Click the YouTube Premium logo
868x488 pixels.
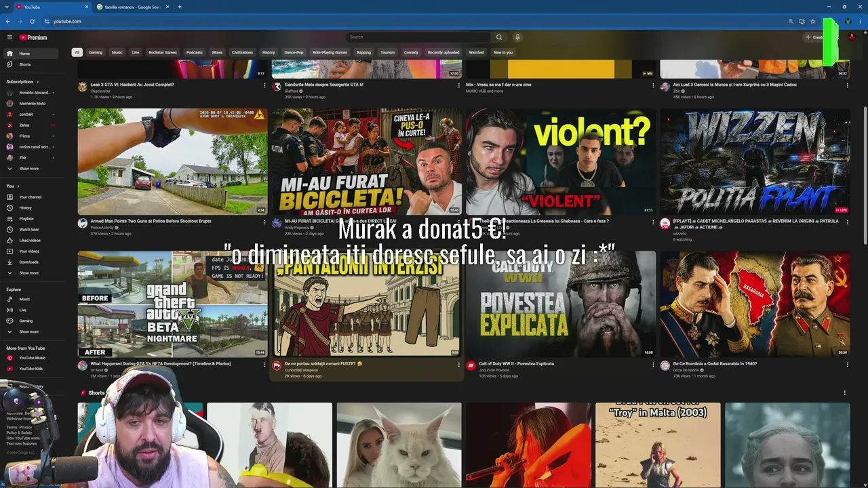(33, 37)
